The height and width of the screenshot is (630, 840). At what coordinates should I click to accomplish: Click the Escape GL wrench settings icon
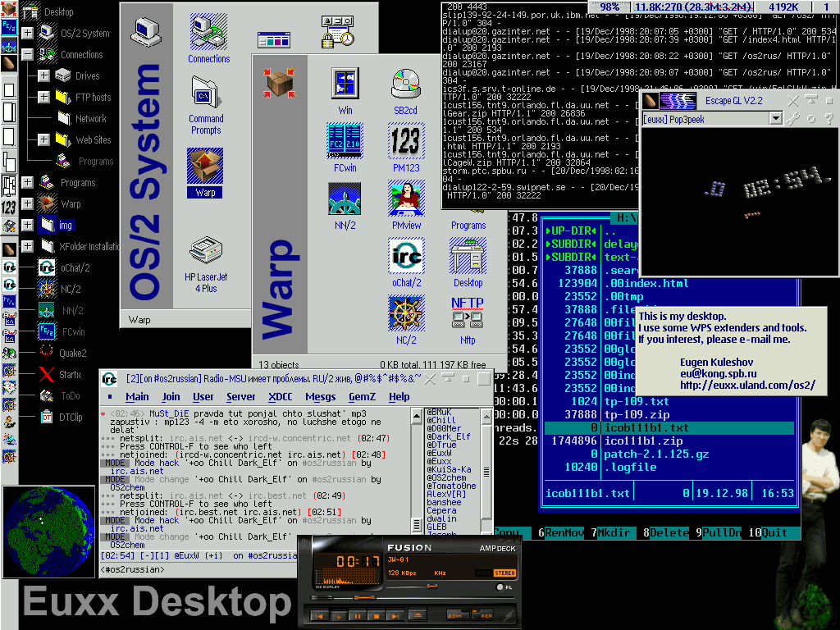(793, 119)
